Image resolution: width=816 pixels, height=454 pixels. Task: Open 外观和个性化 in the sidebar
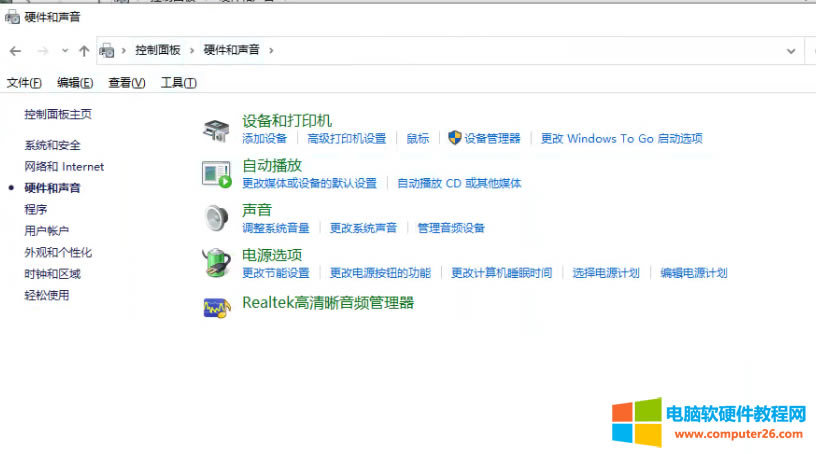(58, 253)
